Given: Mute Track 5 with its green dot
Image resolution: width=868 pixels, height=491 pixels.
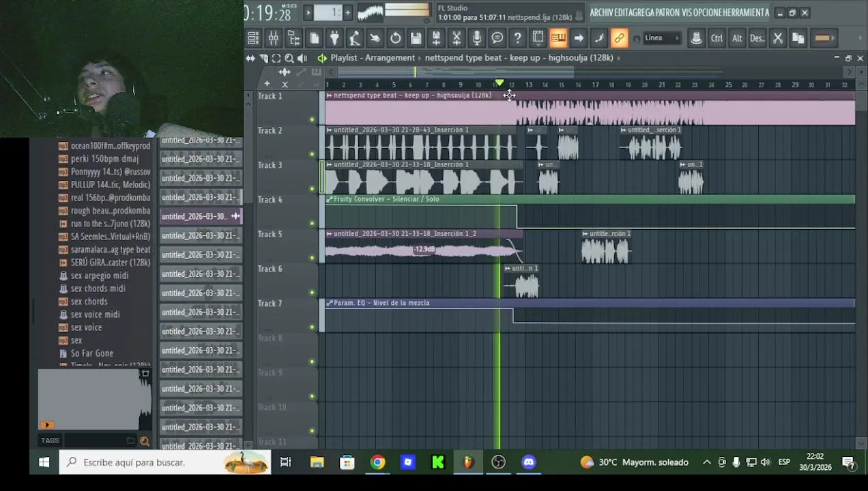Looking at the screenshot, I should pos(312,258).
